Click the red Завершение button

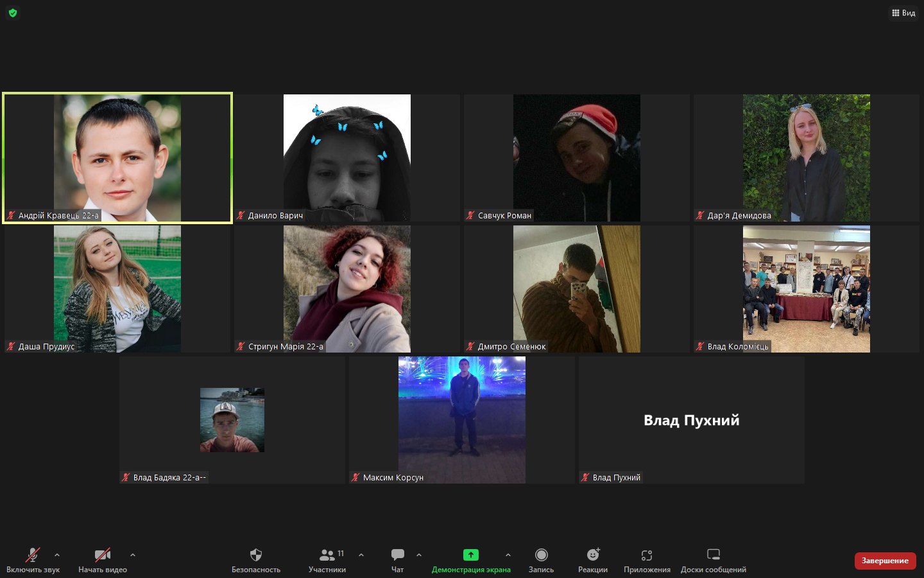(885, 561)
